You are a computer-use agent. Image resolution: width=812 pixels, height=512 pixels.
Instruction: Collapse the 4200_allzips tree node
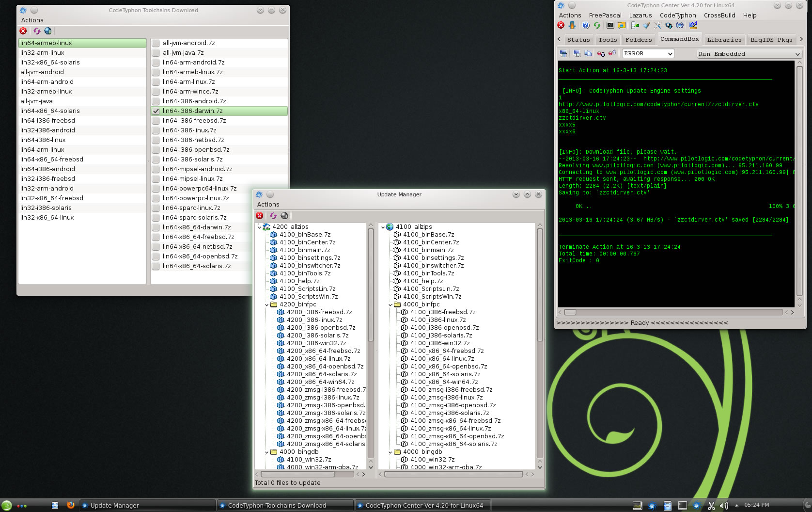(260, 227)
